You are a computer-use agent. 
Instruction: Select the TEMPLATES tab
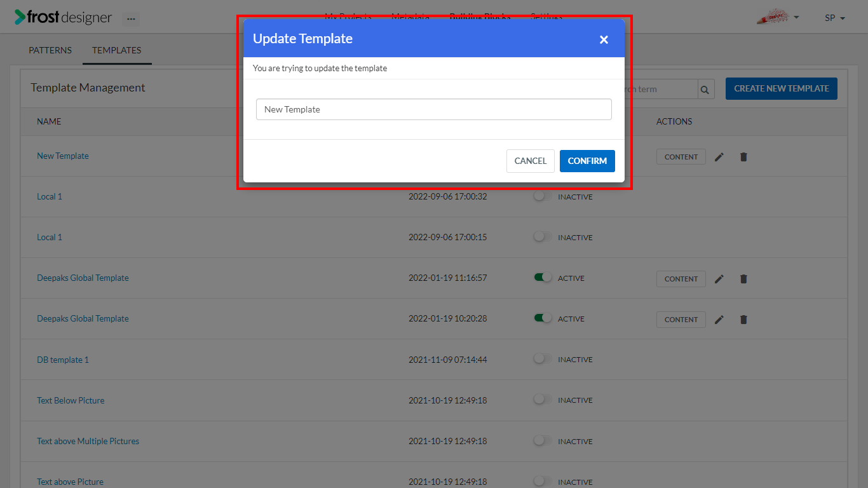click(x=117, y=50)
